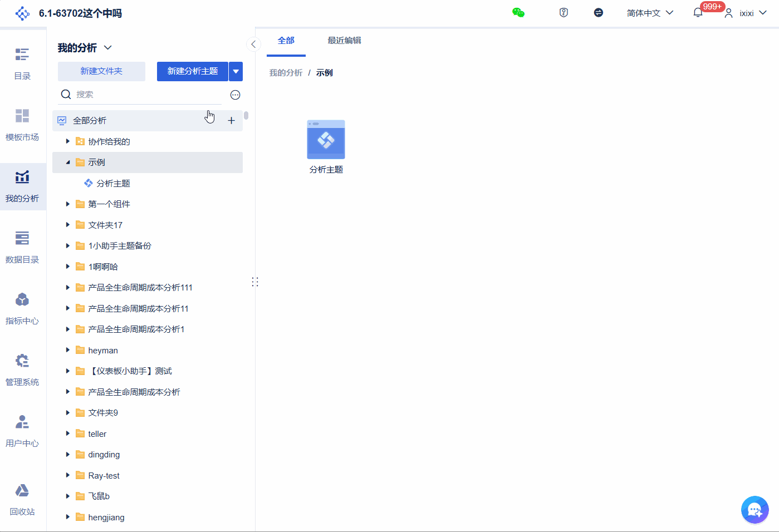Image resolution: width=779 pixels, height=532 pixels.
Task: Open the 目录 sidebar item
Action: (22, 64)
